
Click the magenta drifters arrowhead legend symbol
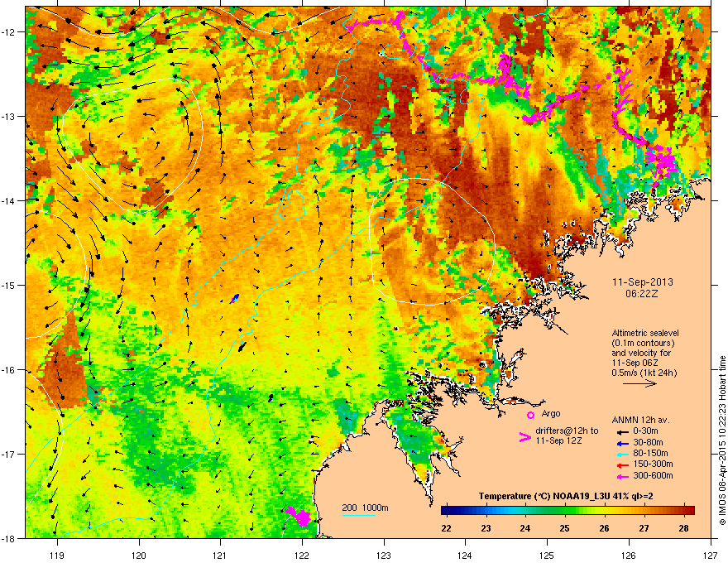coord(524,437)
